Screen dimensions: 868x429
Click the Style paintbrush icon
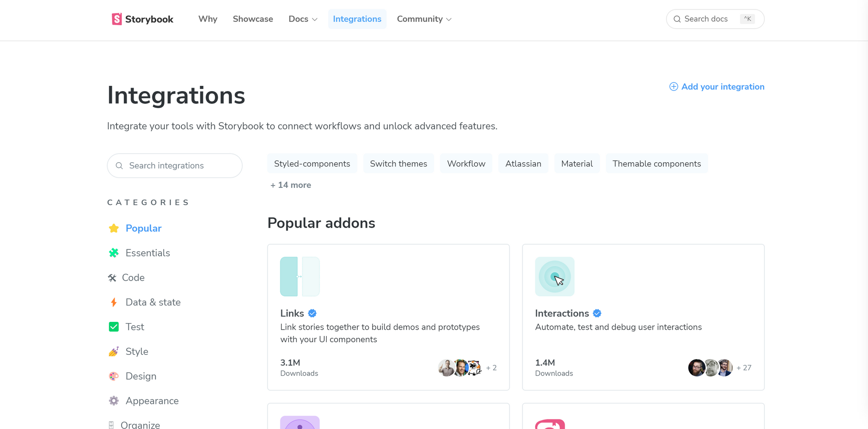(x=113, y=351)
